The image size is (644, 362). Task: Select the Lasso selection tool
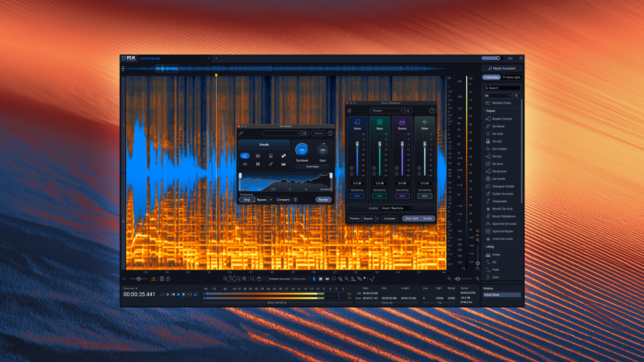point(334,279)
